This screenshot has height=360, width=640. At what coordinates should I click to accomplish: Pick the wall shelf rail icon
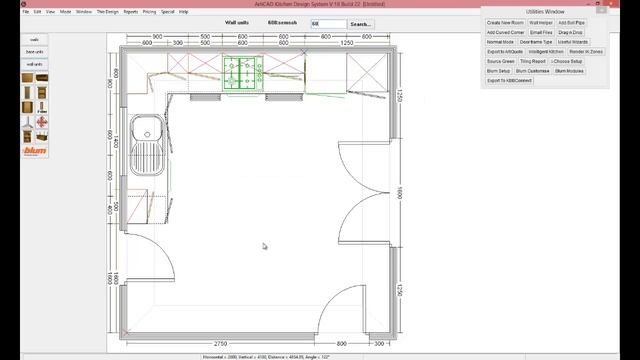[42, 137]
